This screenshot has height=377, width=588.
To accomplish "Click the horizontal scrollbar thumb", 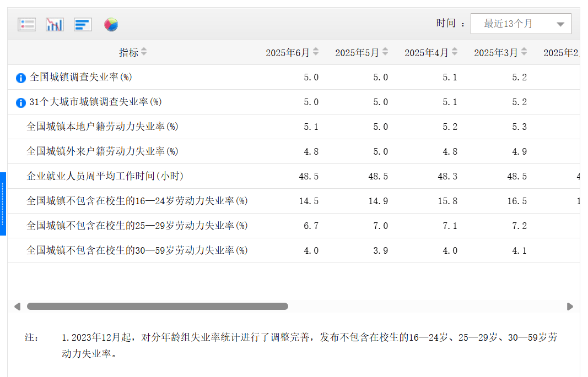I will coord(157,307).
